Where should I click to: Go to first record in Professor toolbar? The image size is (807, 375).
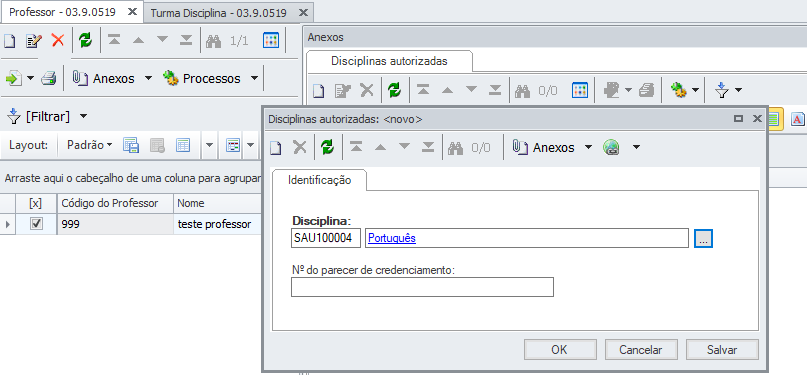point(114,41)
